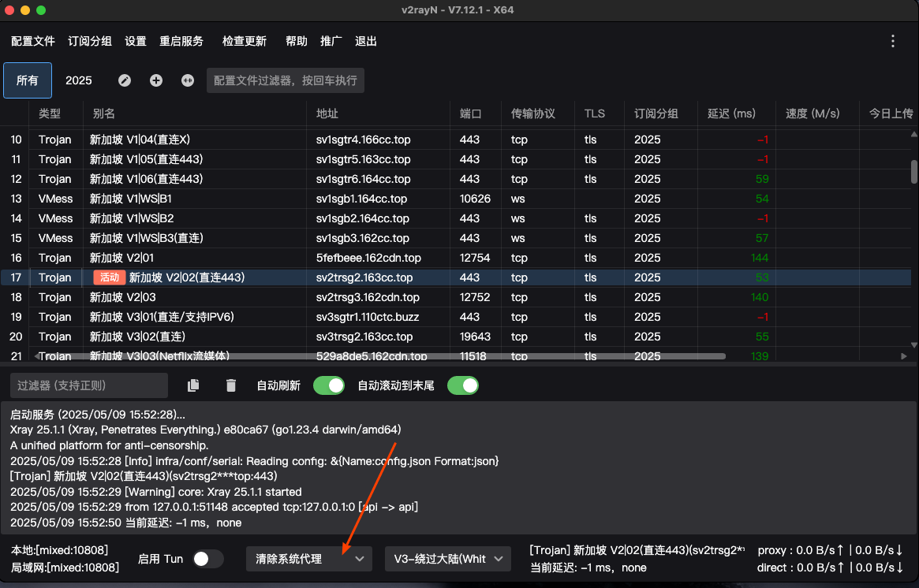Click the 本地:[mixed:10808] status text
This screenshot has height=588, width=919.
(59, 550)
